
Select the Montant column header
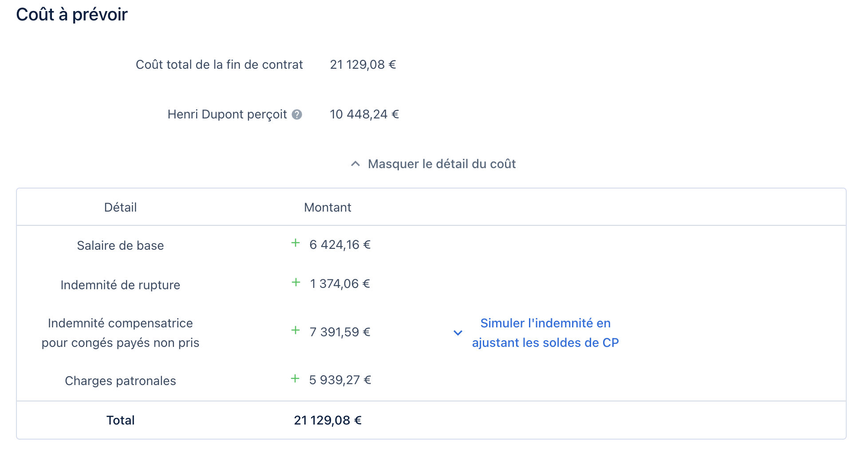[327, 207]
